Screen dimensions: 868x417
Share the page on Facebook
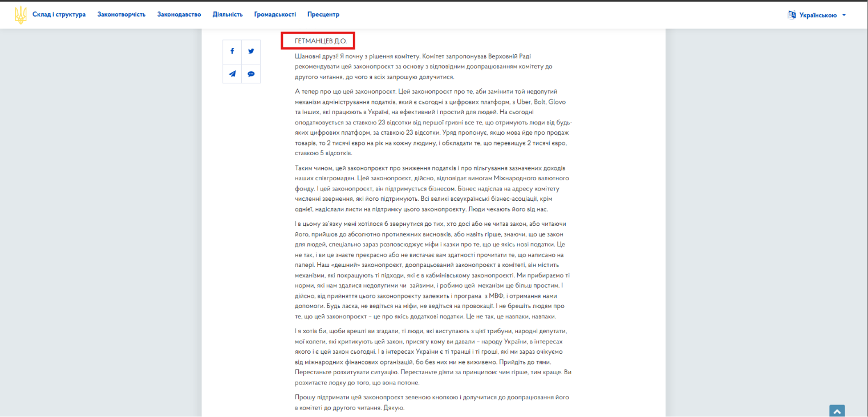click(232, 51)
